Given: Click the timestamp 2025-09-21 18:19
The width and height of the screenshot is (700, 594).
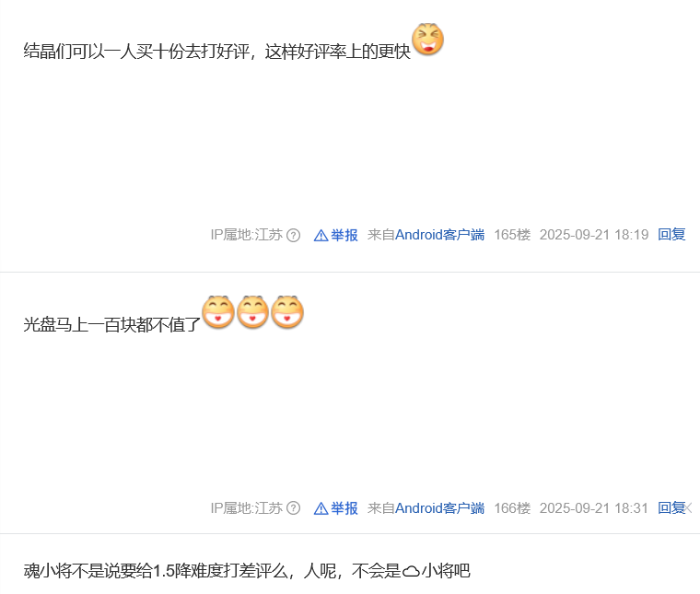Looking at the screenshot, I should pos(594,235).
